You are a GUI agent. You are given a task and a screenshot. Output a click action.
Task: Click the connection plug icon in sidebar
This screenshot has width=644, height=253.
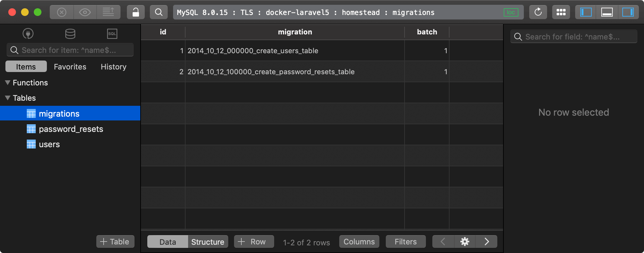[28, 33]
